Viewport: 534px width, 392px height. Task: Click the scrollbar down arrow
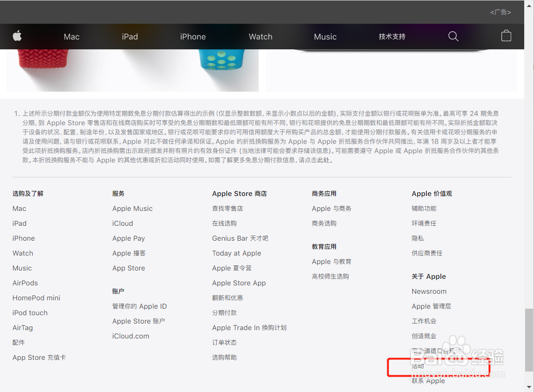coord(529,387)
